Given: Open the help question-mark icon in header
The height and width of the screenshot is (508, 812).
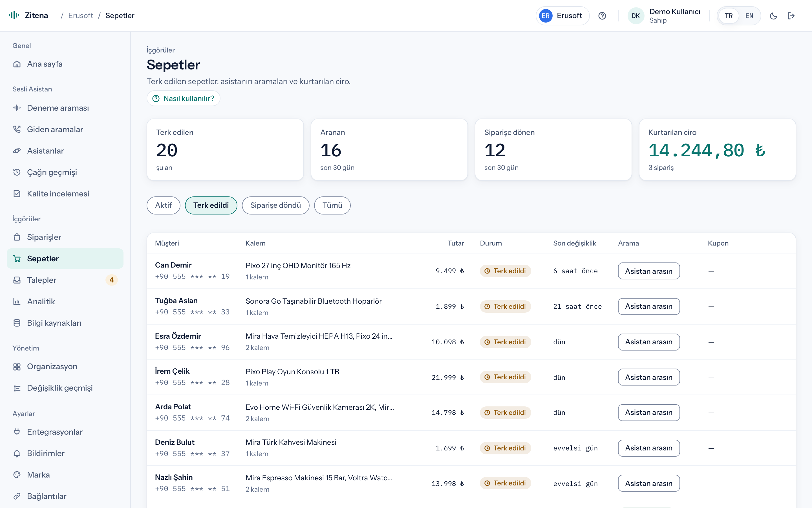Looking at the screenshot, I should pos(602,16).
